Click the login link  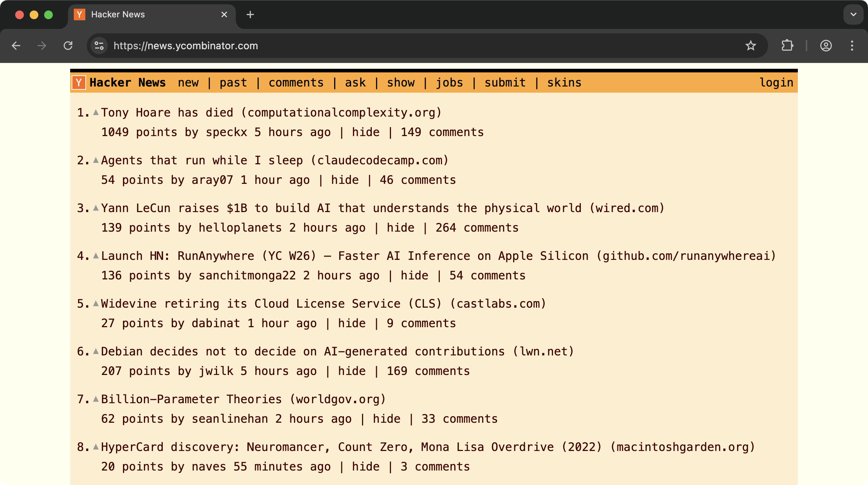[776, 83]
